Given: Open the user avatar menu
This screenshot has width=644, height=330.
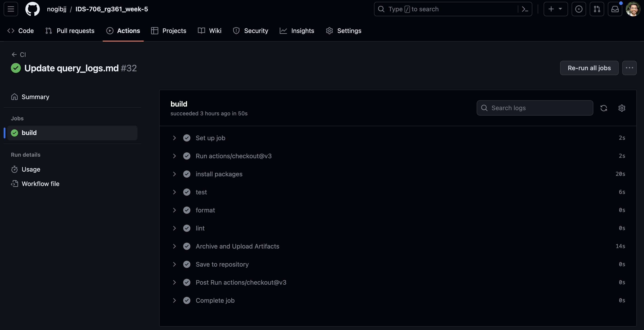Looking at the screenshot, I should (633, 9).
